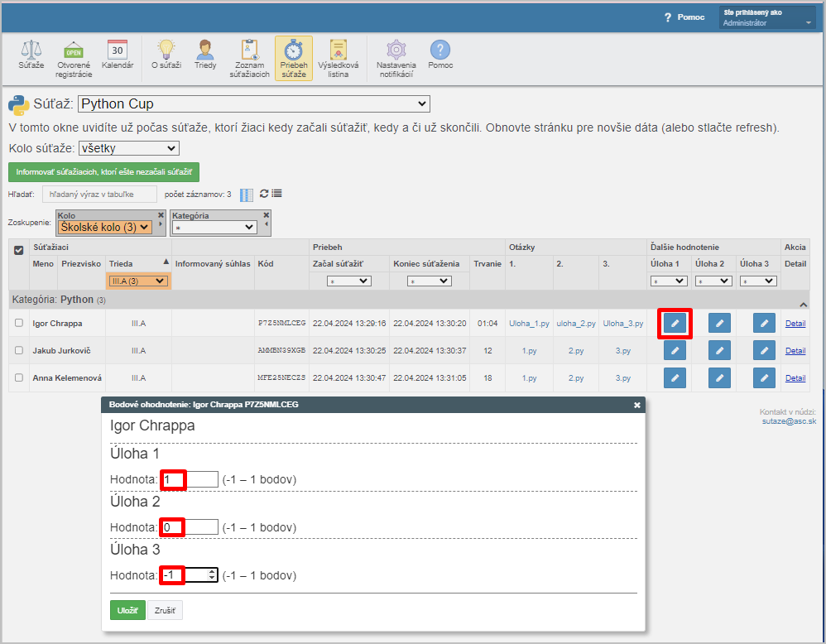The image size is (826, 644).
Task: Open the III.A (3) class filter dropdown
Action: coord(138,281)
